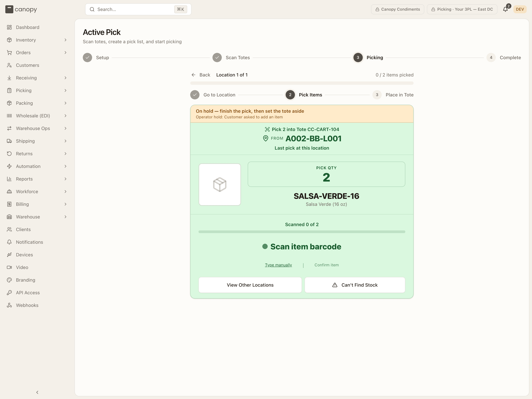
Task: Expand the Warehouse Ops chevron
Action: [x=65, y=129]
